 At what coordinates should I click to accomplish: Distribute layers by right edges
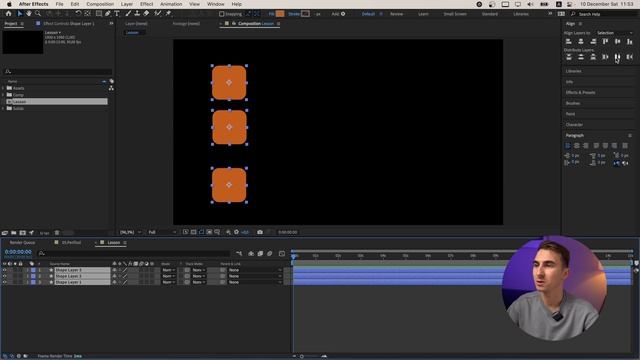[630, 57]
